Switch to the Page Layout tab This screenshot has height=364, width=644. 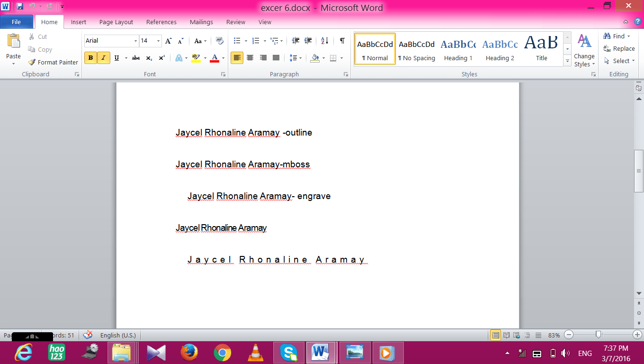click(x=116, y=22)
